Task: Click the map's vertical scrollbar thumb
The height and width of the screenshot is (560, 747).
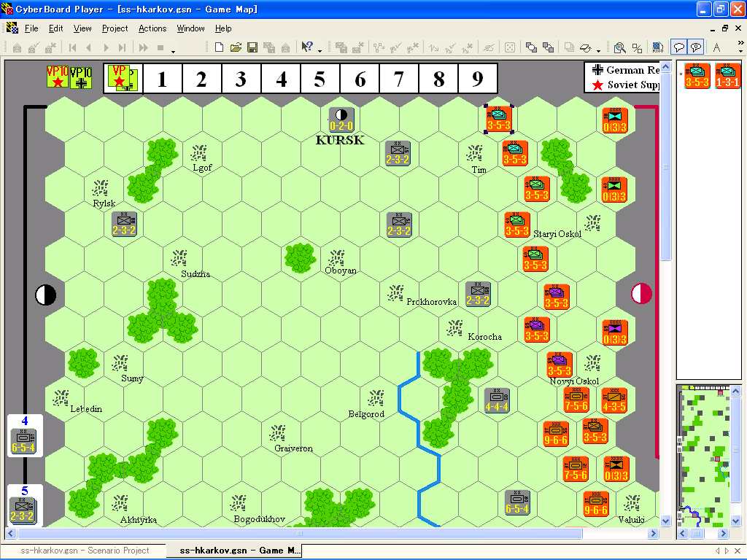Action: coord(665,167)
